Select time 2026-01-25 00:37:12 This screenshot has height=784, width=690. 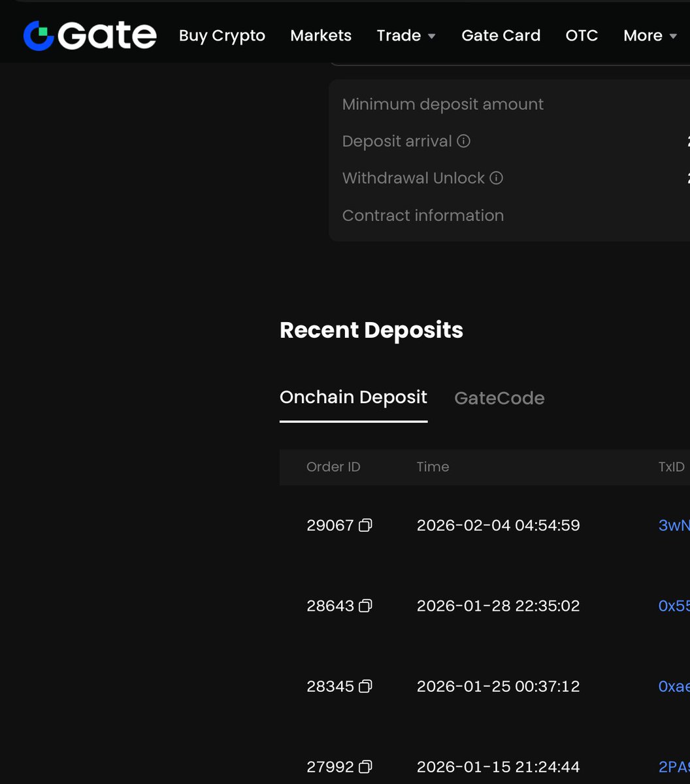coord(498,686)
